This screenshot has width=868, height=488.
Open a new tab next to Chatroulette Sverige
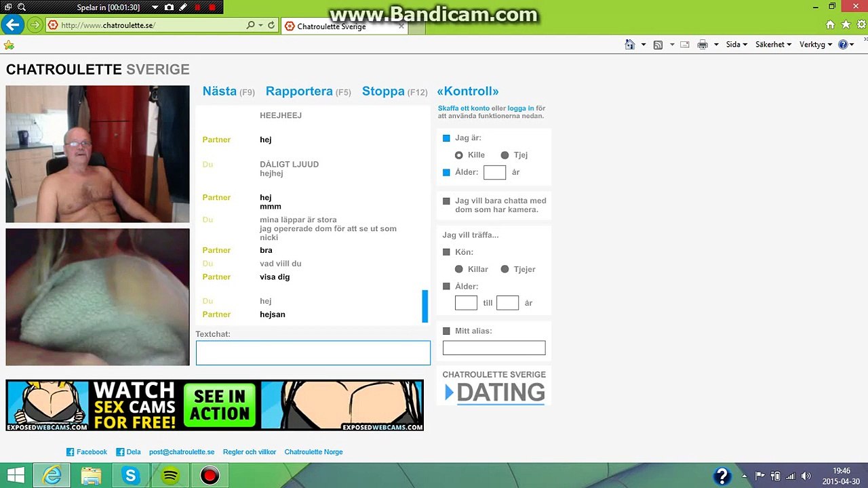point(417,27)
